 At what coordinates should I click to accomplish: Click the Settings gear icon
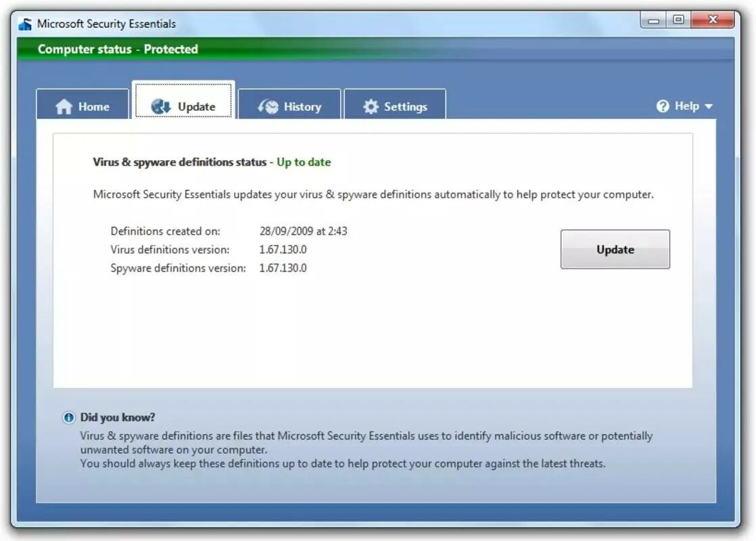coord(371,105)
